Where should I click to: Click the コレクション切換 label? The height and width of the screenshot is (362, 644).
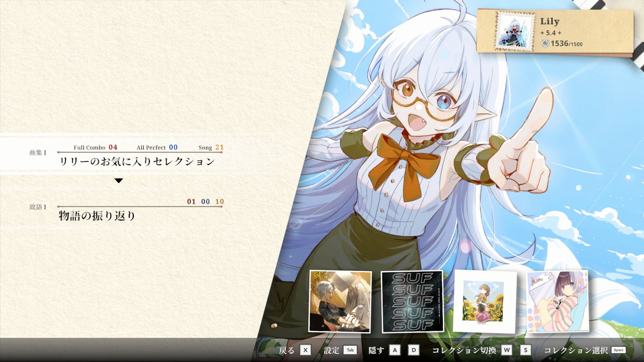tap(464, 350)
